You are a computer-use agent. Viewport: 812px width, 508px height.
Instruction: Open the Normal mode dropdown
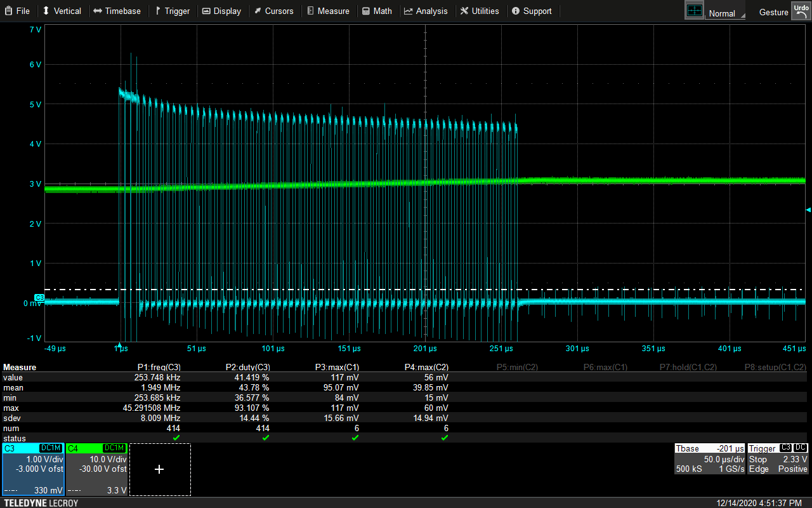pos(724,13)
